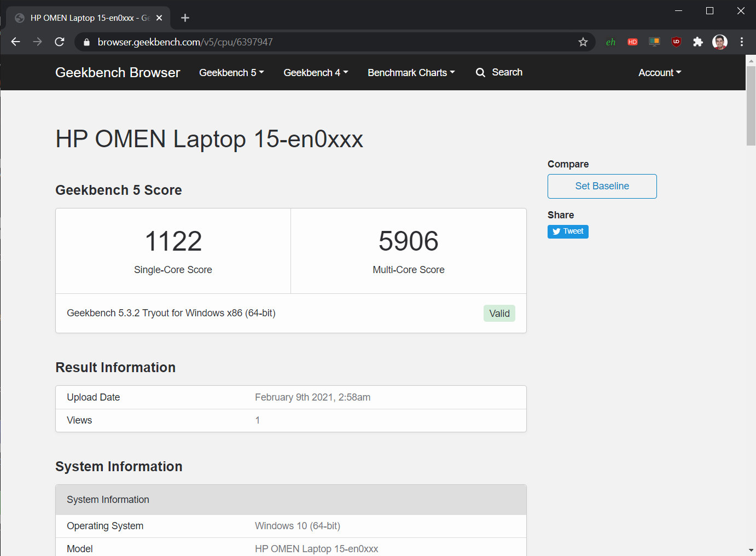Open the Benchmark Charts dropdown

coord(411,73)
